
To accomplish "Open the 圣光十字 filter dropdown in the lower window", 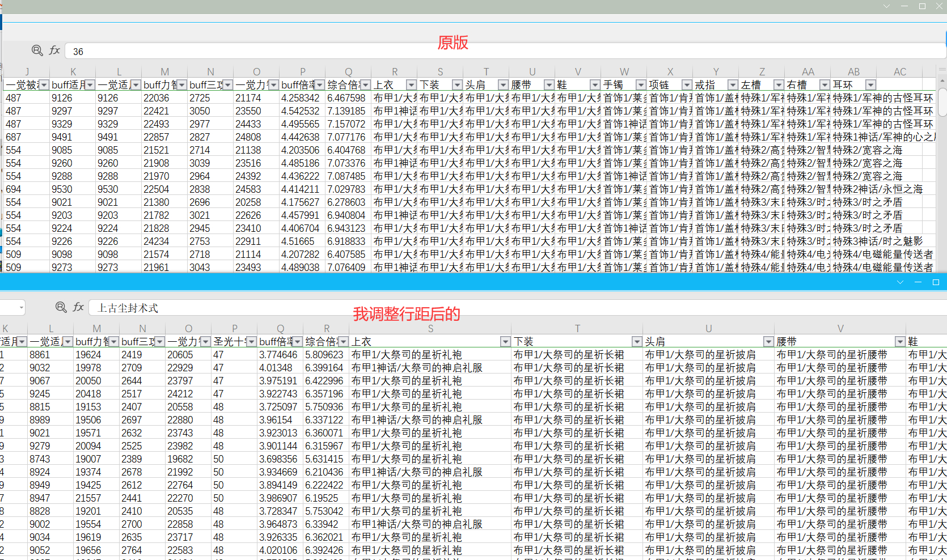I will point(251,342).
